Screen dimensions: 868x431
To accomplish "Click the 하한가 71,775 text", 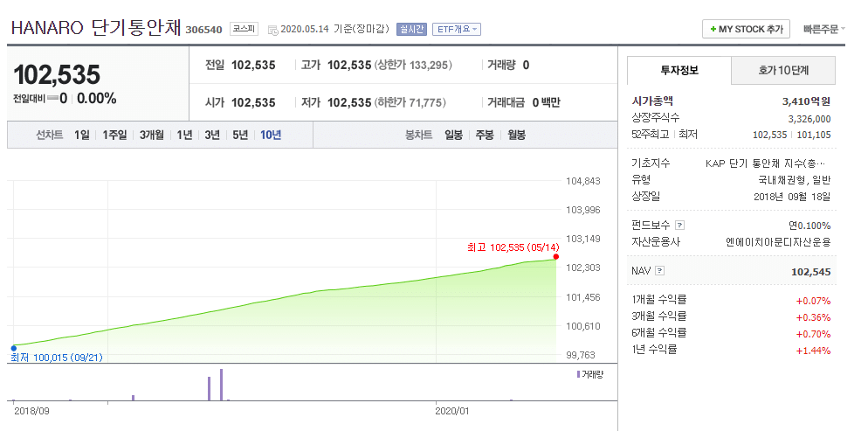I will pyautogui.click(x=410, y=102).
